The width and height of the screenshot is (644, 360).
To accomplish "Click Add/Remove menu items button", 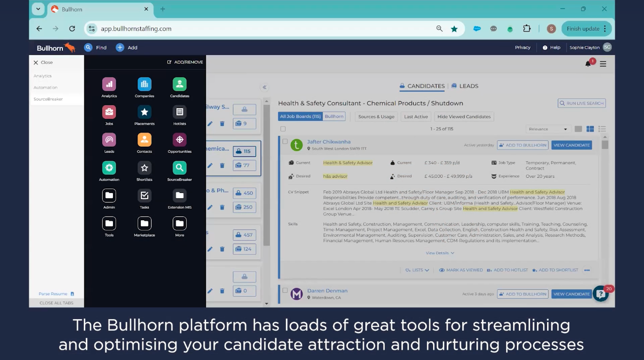I will tap(185, 62).
